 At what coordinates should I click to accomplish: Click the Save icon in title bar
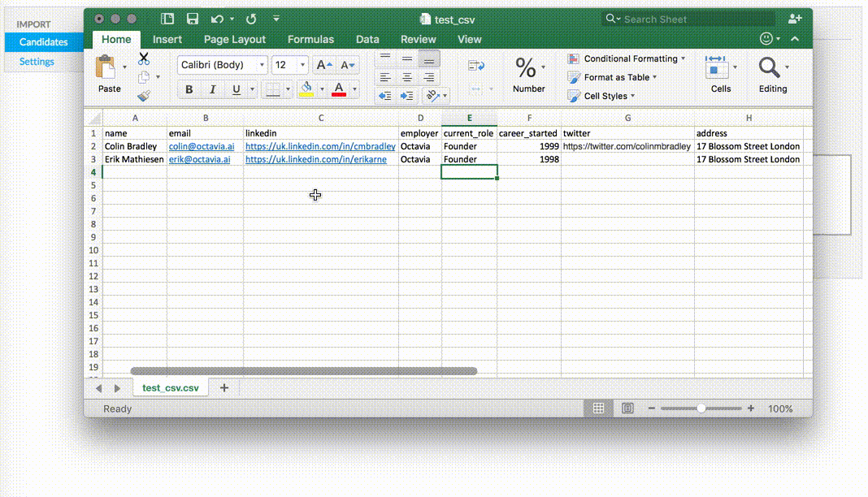coord(193,19)
